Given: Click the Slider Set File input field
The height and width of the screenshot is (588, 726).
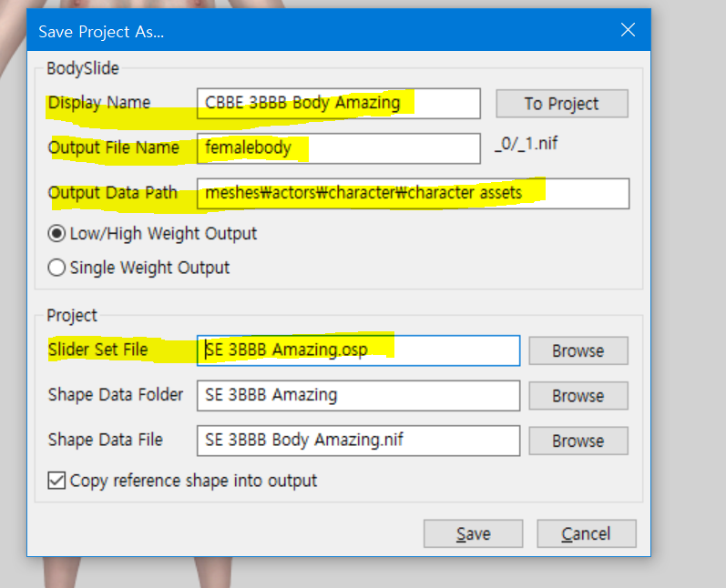Looking at the screenshot, I should (358, 350).
